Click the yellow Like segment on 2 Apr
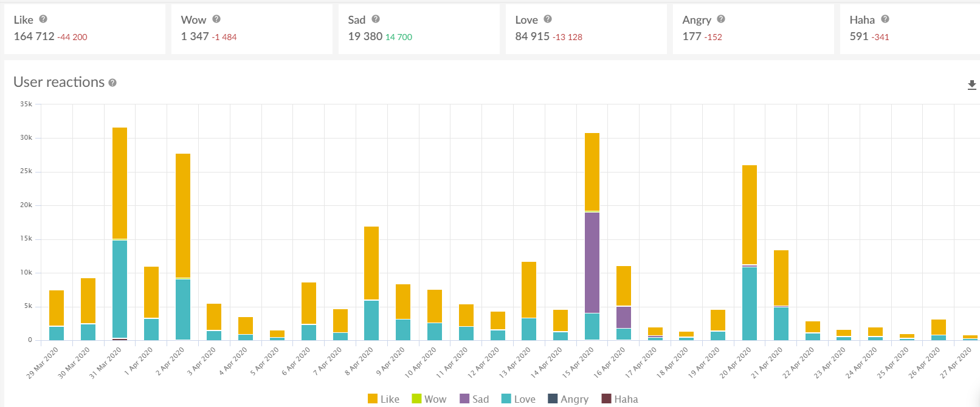 pos(183,215)
